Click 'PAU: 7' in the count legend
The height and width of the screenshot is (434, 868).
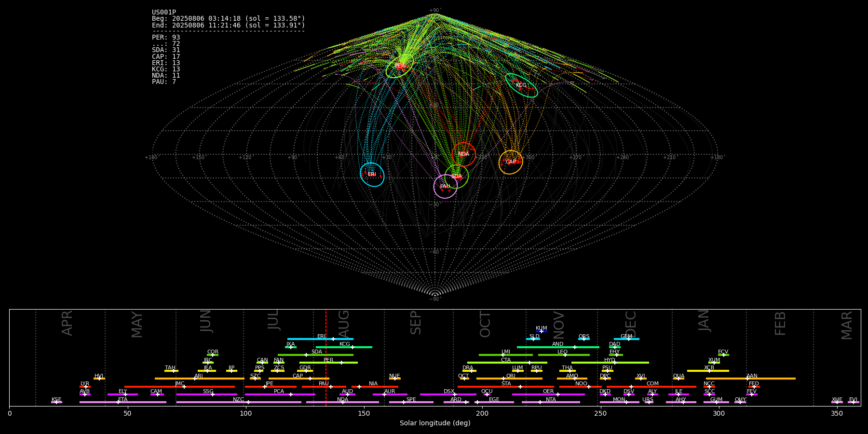tap(164, 82)
